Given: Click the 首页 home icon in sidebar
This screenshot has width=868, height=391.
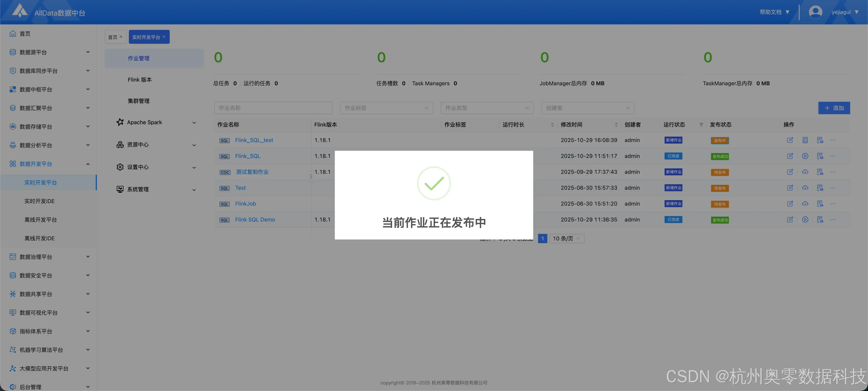Looking at the screenshot, I should (12, 33).
